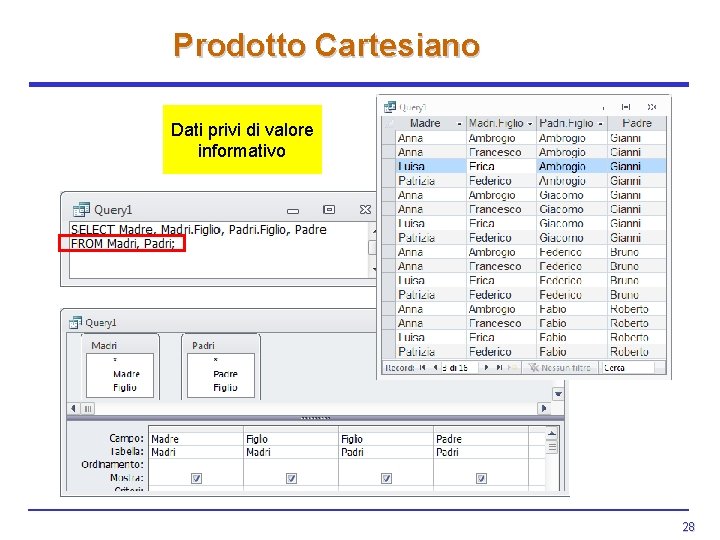Open the Padri.Figlio column dropdown arrow
720x540 pixels.
(600, 124)
